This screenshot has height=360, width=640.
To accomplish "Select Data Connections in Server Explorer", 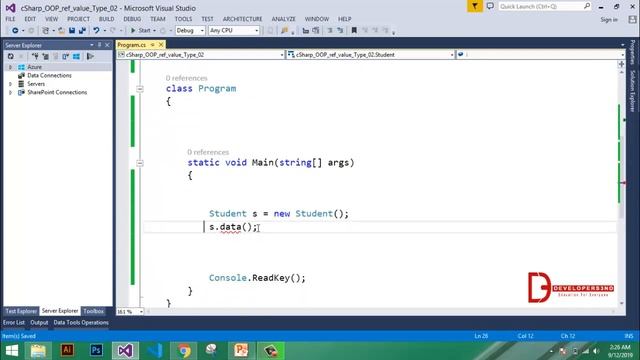I will 49,76.
